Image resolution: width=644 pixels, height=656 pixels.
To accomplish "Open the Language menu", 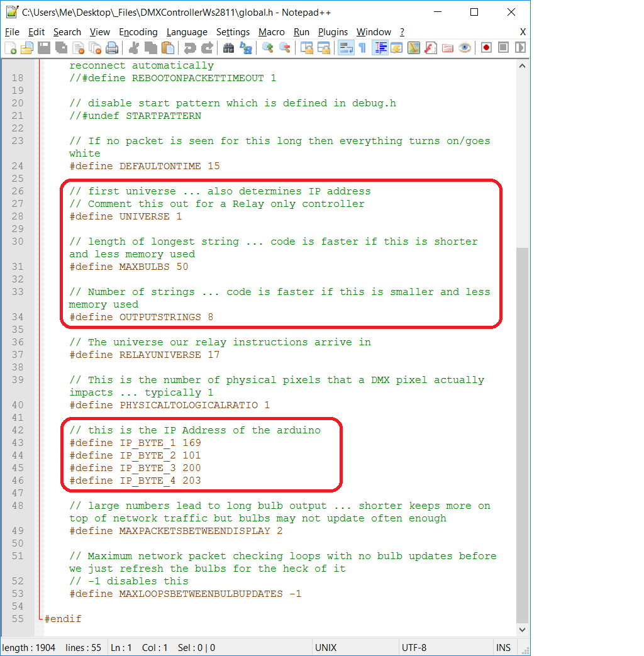I will 187,32.
